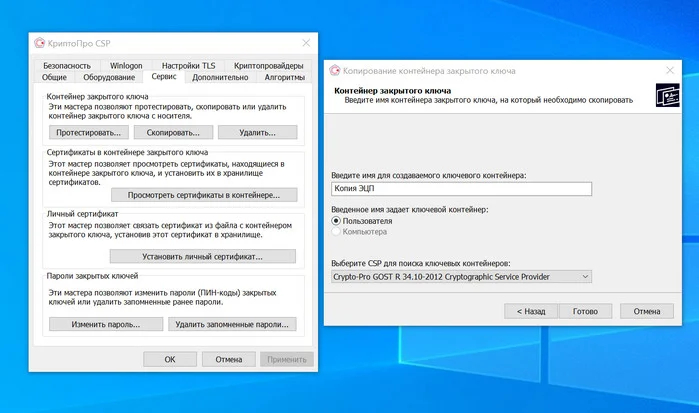Viewport: 699px width, 413px height.
Task: Close the CryptoPro CSP window
Action: click(x=306, y=43)
